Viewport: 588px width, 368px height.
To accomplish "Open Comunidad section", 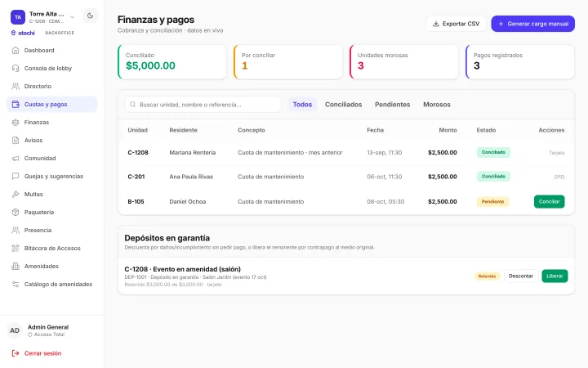I will coord(52,159).
